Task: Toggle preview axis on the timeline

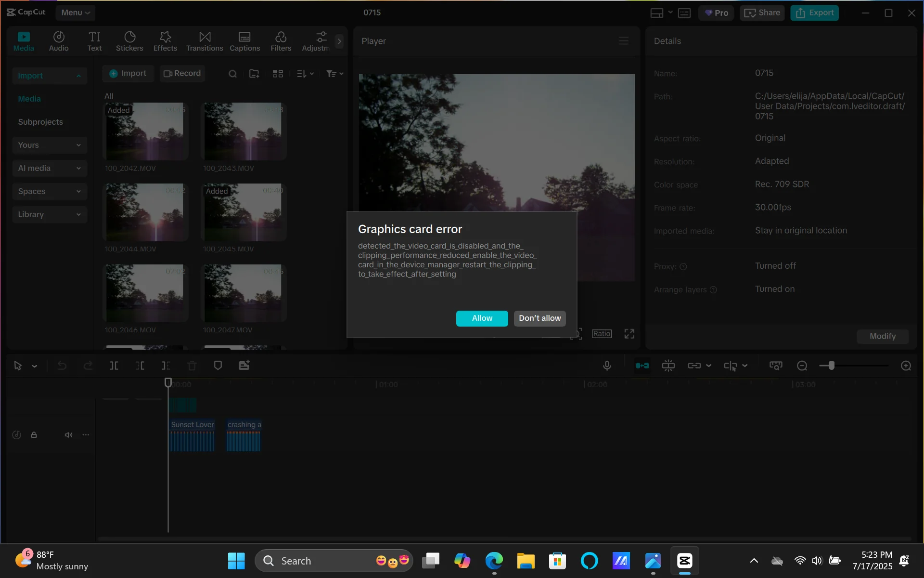Action: coord(730,366)
